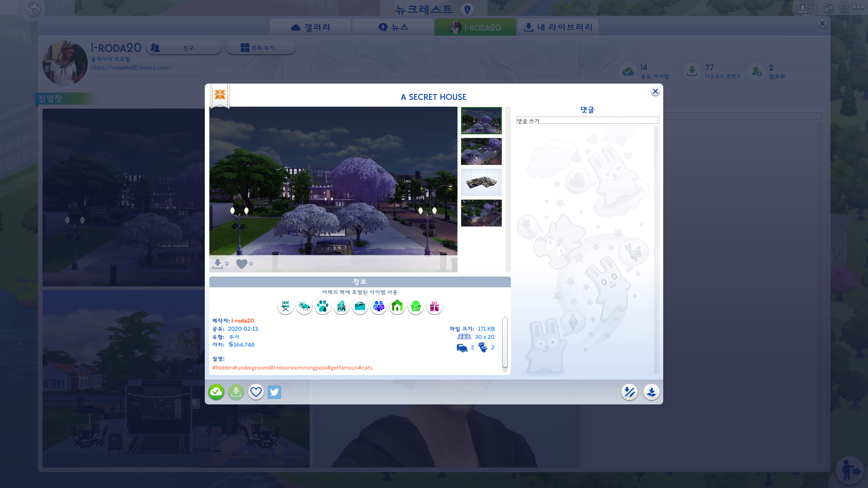868x488 pixels.
Task: Open the list icon in top bar
Action: click(844, 8)
